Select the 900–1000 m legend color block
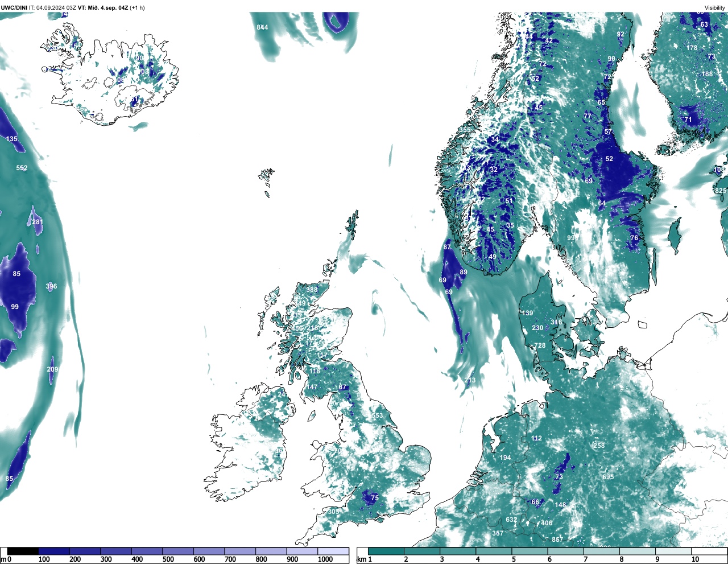 pos(302,551)
